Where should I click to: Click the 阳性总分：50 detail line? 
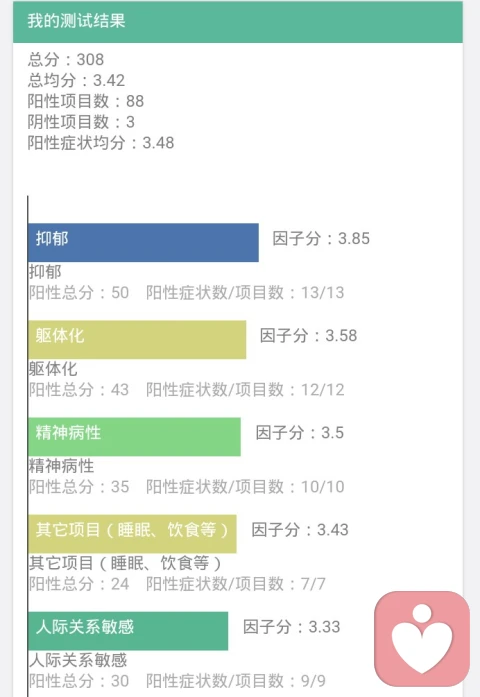[79, 292]
